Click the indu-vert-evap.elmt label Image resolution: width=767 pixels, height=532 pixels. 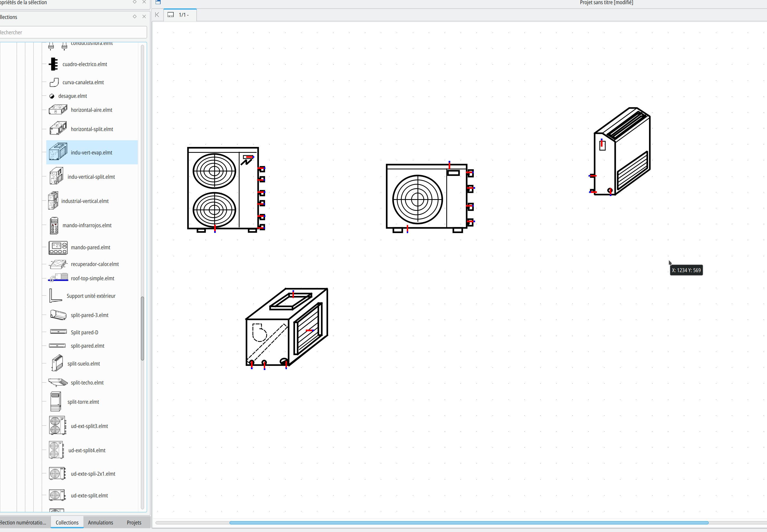(92, 152)
